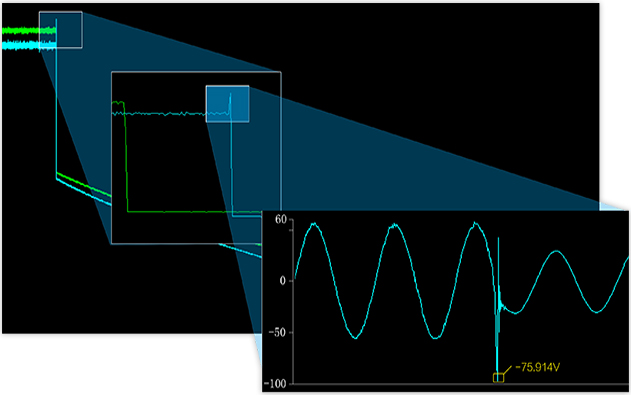
Task: Click the green falling edge in the middle zoom box
Action: (x=126, y=157)
